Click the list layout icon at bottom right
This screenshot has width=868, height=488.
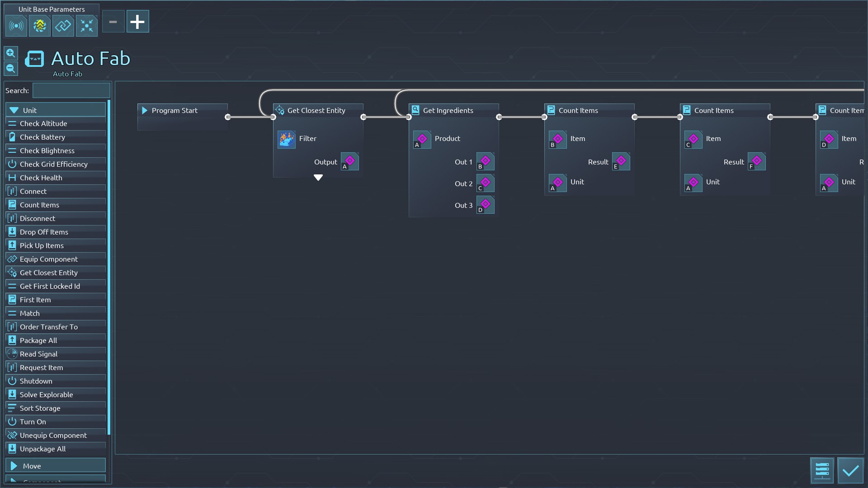pos(822,471)
